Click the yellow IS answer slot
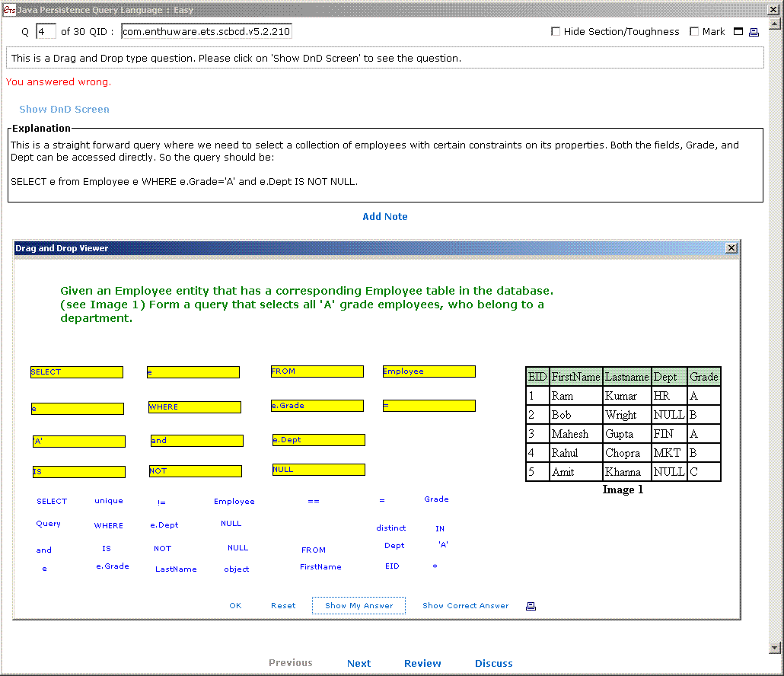This screenshot has width=784, height=676. [x=79, y=472]
